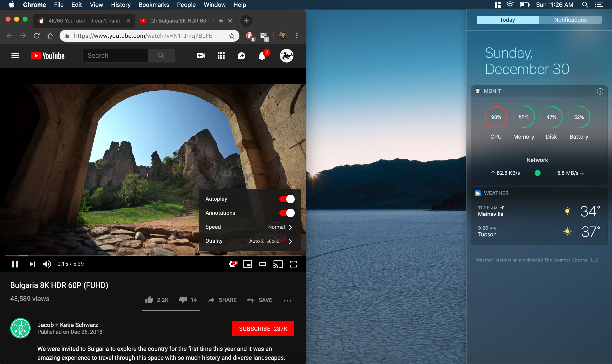Viewport: 612px width, 364px height.
Task: Click the SUBSCRIBE 287K button
Action: [x=263, y=329]
